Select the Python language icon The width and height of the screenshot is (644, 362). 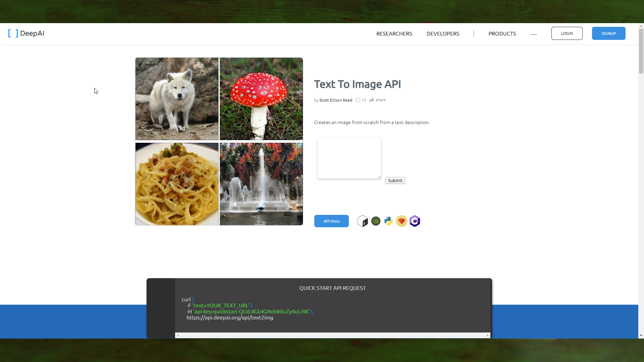pyautogui.click(x=388, y=221)
